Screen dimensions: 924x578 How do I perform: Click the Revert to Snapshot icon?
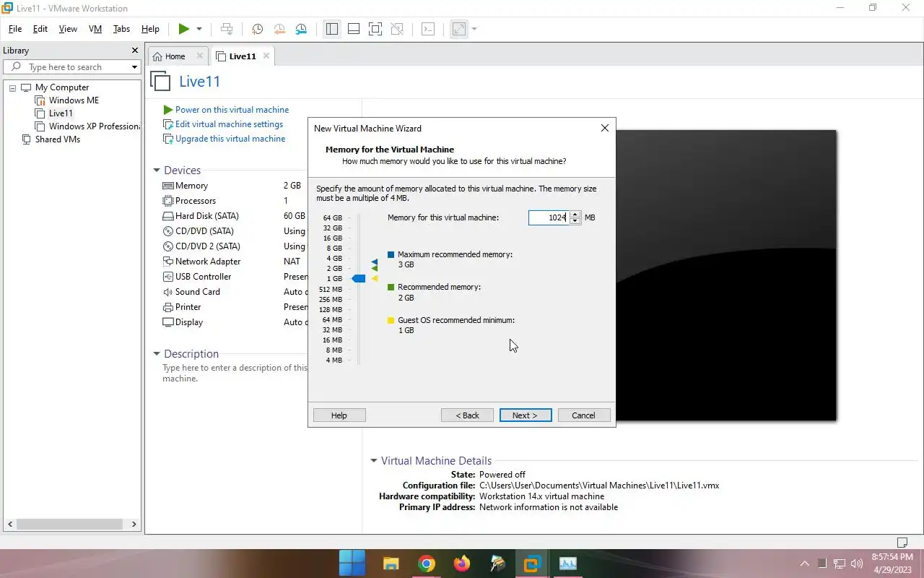[279, 29]
